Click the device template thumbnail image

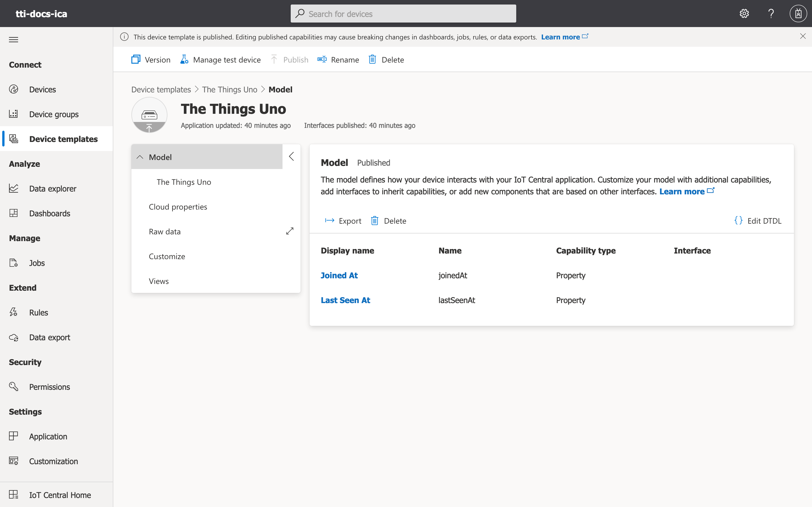coord(149,115)
